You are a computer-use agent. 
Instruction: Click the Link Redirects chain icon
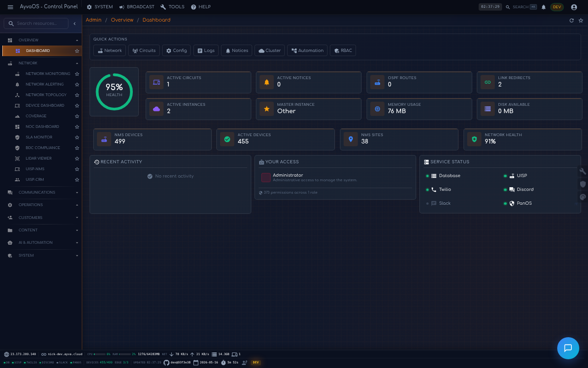487,82
